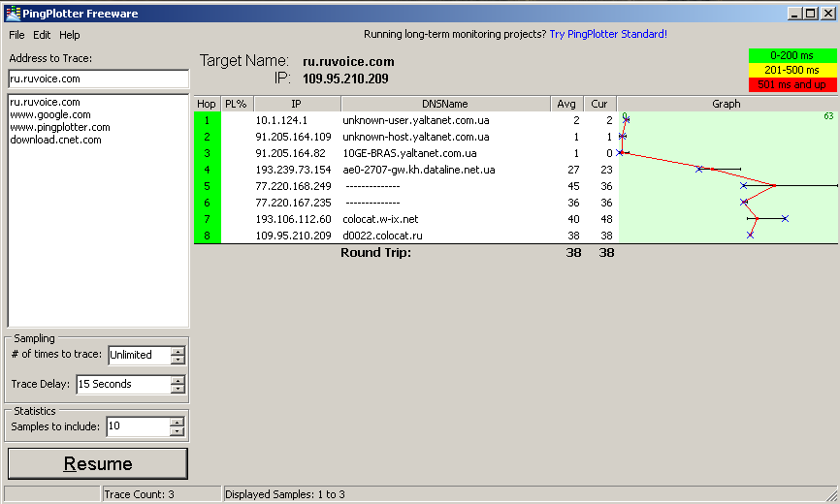Select ru.ruvoice.com in address history list
The width and height of the screenshot is (840, 504).
(45, 102)
